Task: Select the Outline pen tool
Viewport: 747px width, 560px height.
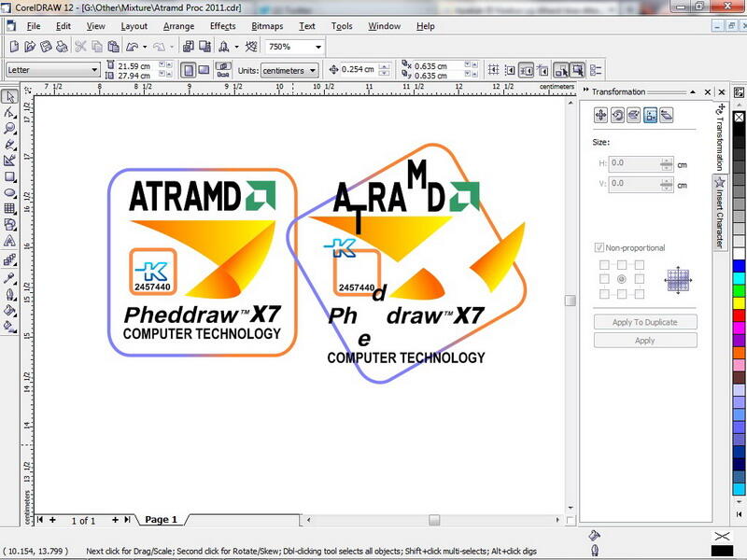Action: pyautogui.click(x=9, y=294)
